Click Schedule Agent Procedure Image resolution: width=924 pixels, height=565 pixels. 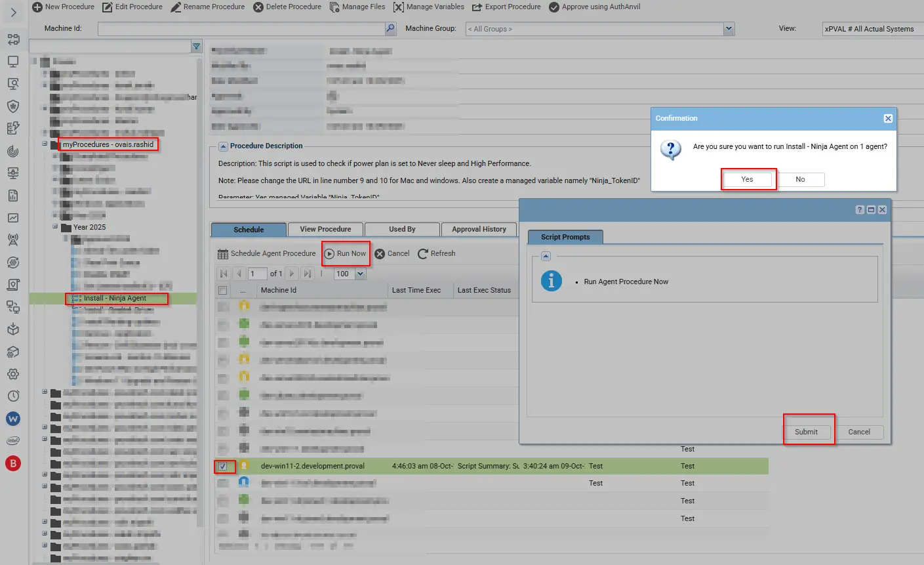point(267,253)
